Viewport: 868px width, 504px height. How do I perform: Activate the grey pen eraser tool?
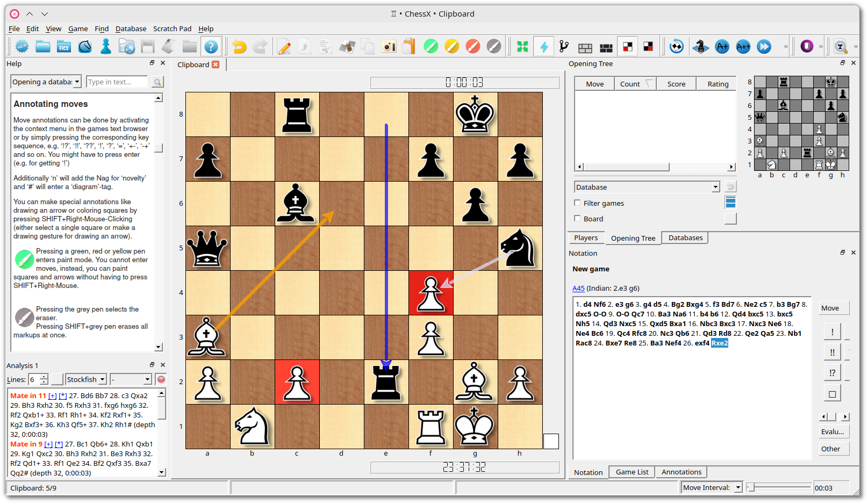(492, 46)
